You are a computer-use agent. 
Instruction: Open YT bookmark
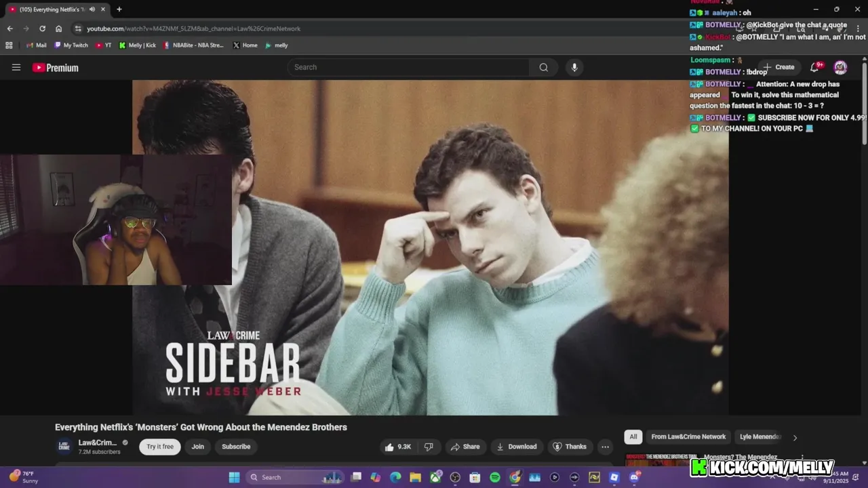point(104,45)
